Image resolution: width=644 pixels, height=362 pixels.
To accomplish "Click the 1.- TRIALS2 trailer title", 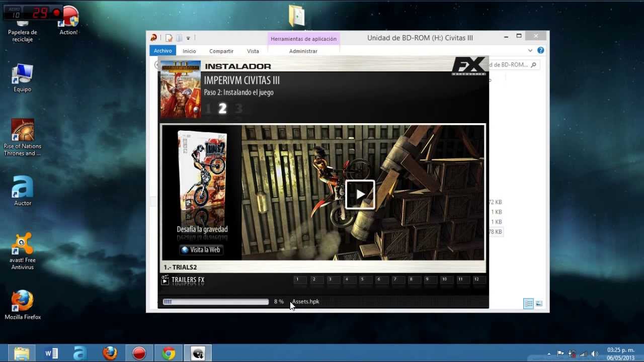I will (180, 267).
